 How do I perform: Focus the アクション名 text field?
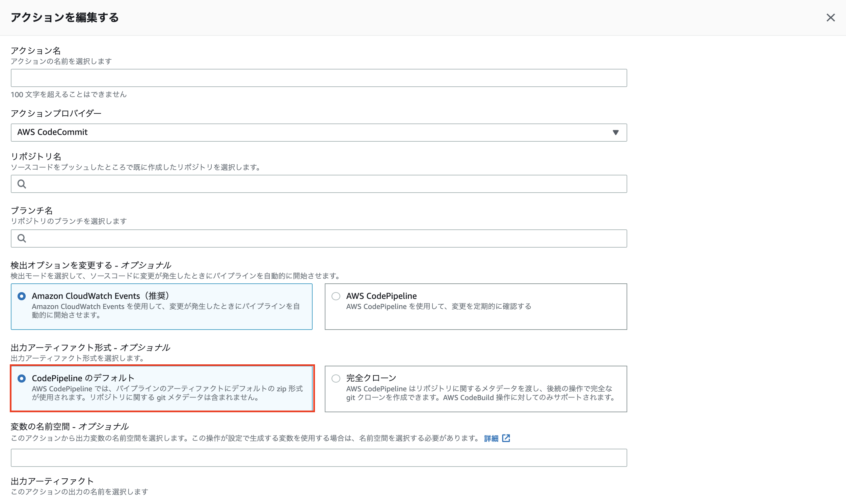pyautogui.click(x=319, y=78)
